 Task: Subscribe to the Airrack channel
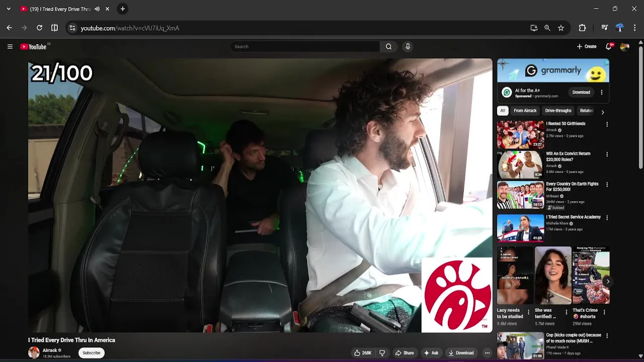pos(92,353)
